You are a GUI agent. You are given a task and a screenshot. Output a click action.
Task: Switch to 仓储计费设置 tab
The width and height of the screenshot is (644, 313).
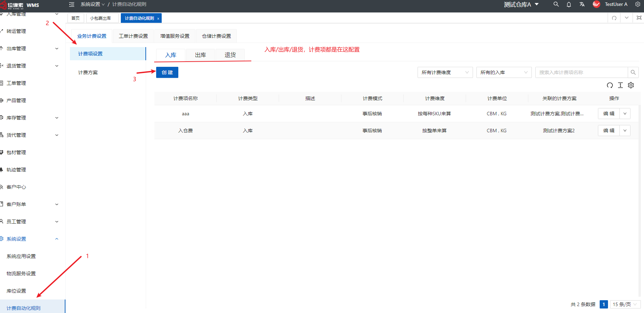click(x=216, y=36)
